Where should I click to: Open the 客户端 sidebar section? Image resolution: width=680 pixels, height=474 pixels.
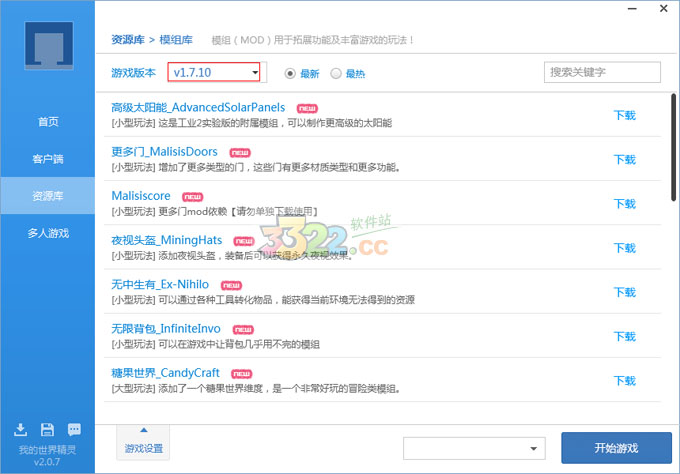pyautogui.click(x=48, y=159)
